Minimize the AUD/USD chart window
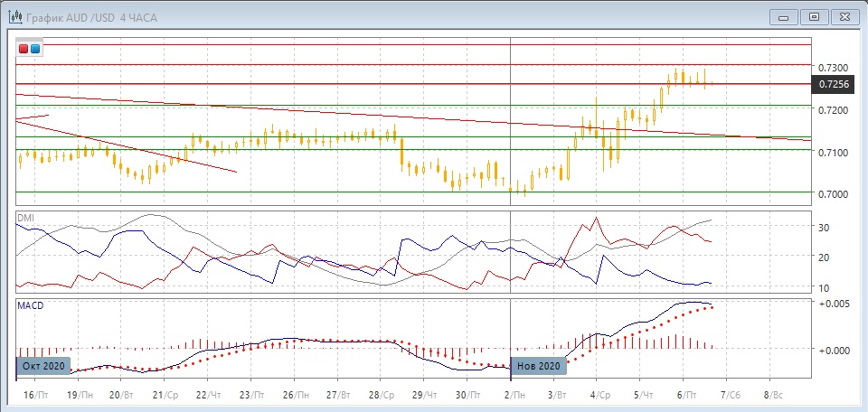 click(783, 16)
